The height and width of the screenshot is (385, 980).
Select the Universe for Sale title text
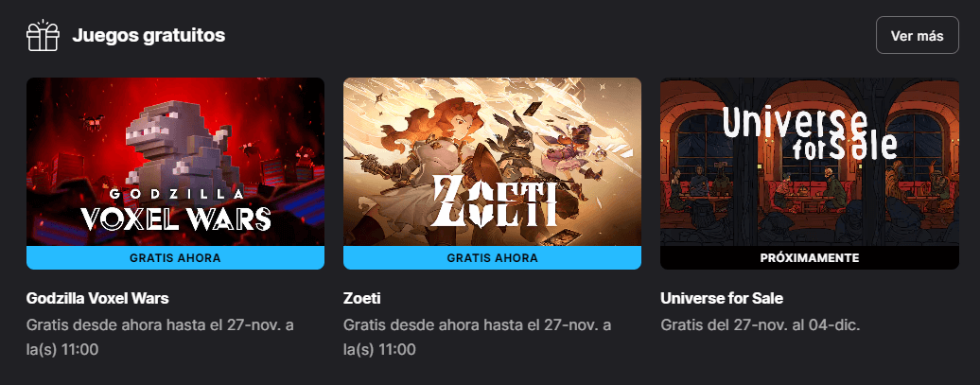point(722,299)
